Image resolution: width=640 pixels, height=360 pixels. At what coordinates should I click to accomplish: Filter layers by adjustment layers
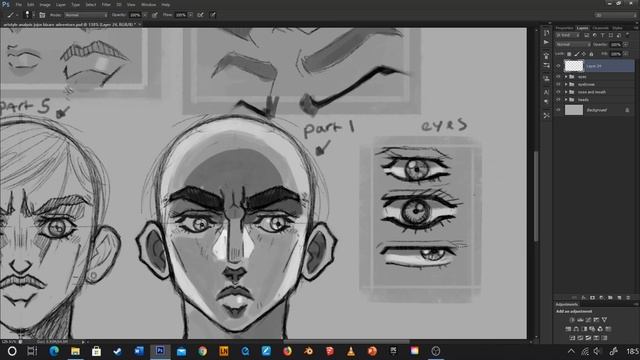pyautogui.click(x=595, y=35)
